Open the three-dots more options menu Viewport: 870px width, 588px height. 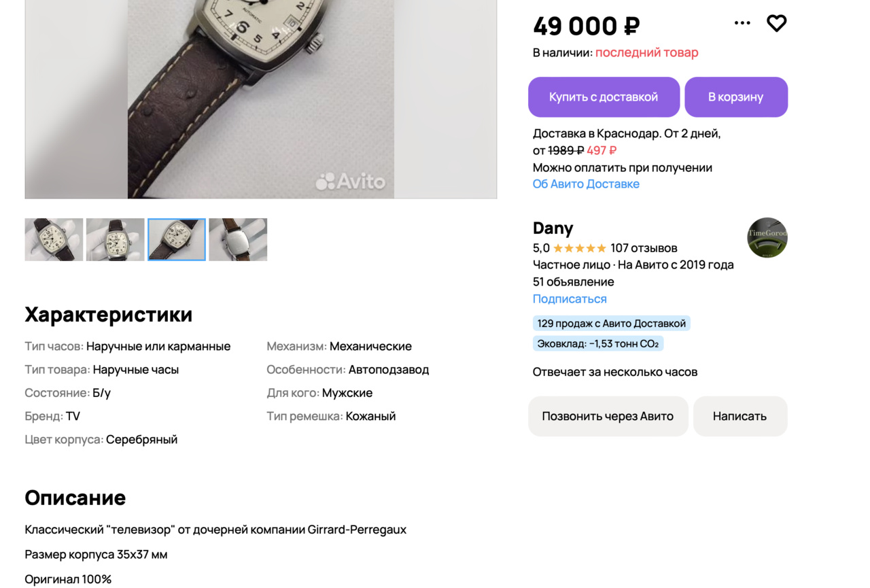click(x=742, y=23)
